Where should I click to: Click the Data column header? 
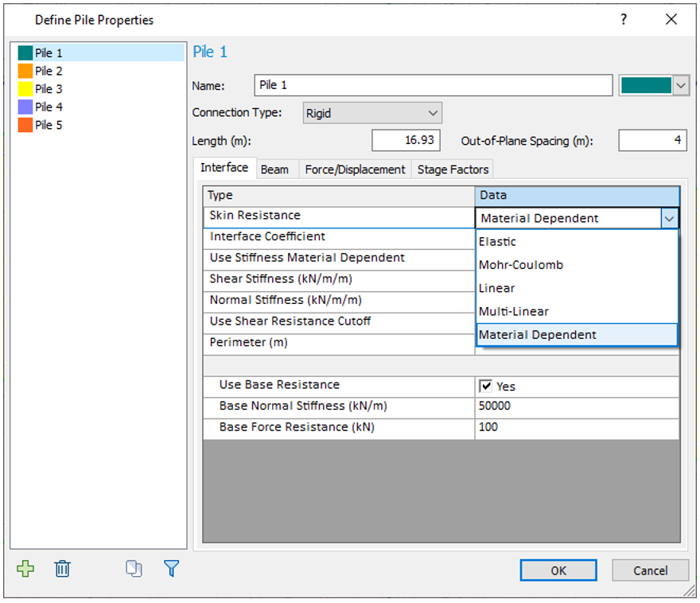click(577, 196)
